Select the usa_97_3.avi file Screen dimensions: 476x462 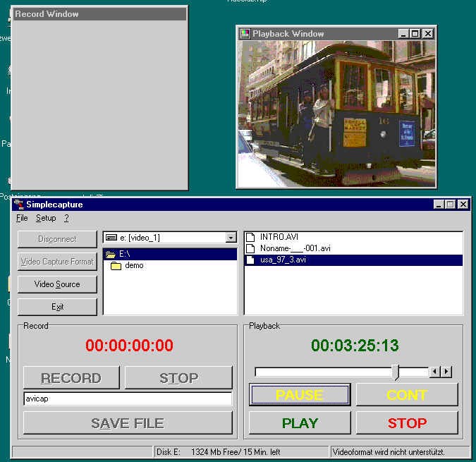[x=354, y=260]
